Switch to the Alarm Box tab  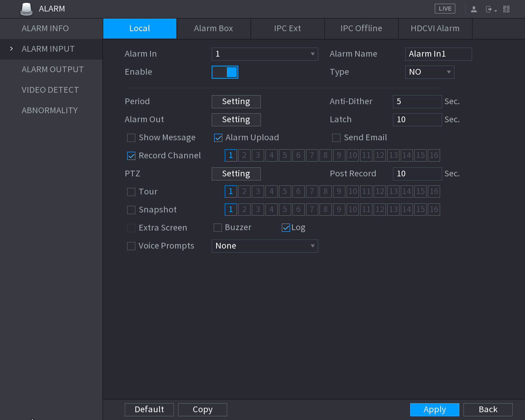point(214,28)
